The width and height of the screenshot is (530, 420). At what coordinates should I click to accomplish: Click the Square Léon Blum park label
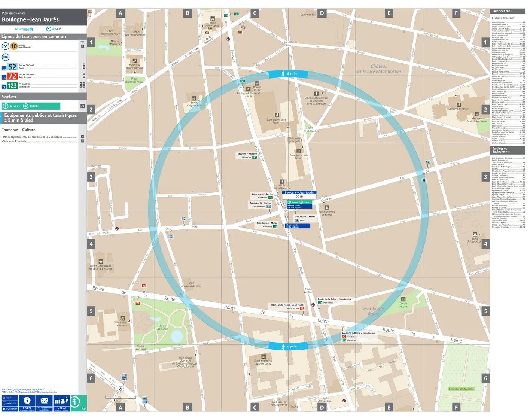pos(162,327)
